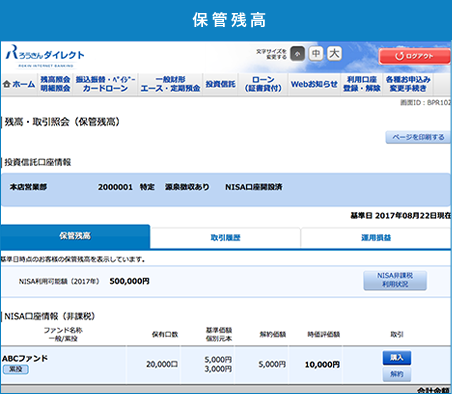The height and width of the screenshot is (394, 452).
Task: Select the small font size button
Action: click(297, 54)
